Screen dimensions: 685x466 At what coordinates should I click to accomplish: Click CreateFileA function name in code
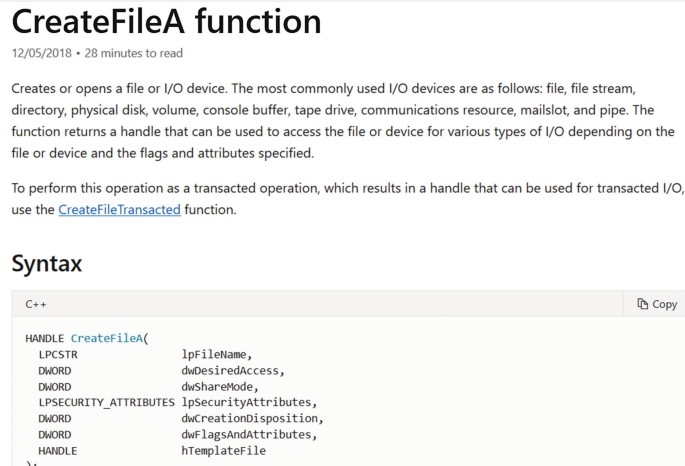[x=106, y=338]
